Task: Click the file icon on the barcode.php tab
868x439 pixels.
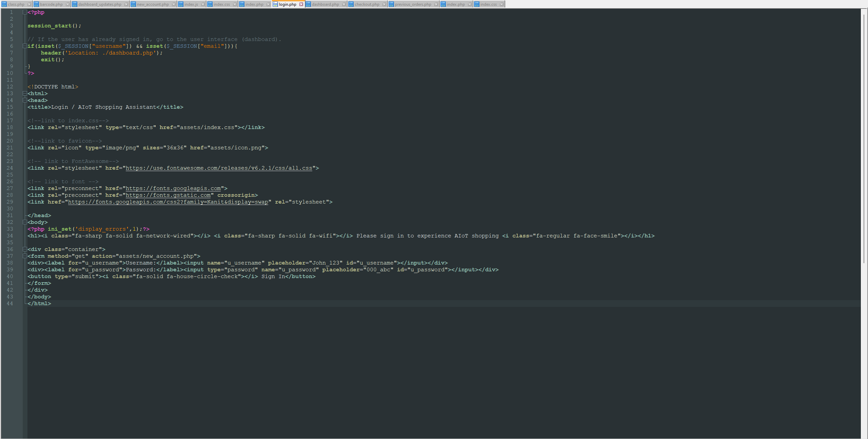Action: (x=37, y=4)
